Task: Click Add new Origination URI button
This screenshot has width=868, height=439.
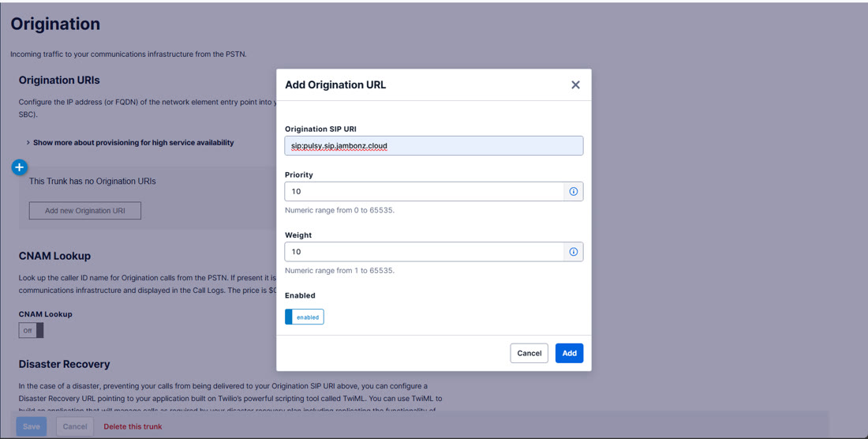Action: tap(85, 210)
